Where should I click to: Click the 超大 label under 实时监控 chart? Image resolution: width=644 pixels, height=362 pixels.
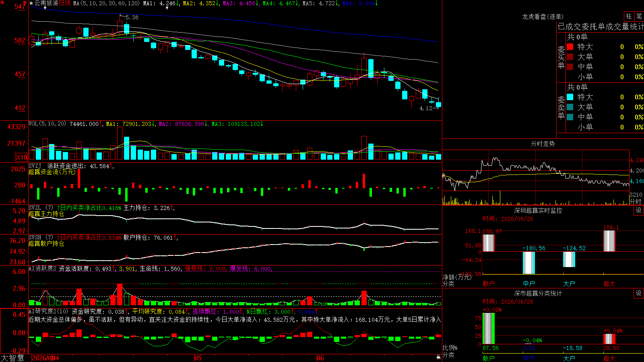[609, 284]
